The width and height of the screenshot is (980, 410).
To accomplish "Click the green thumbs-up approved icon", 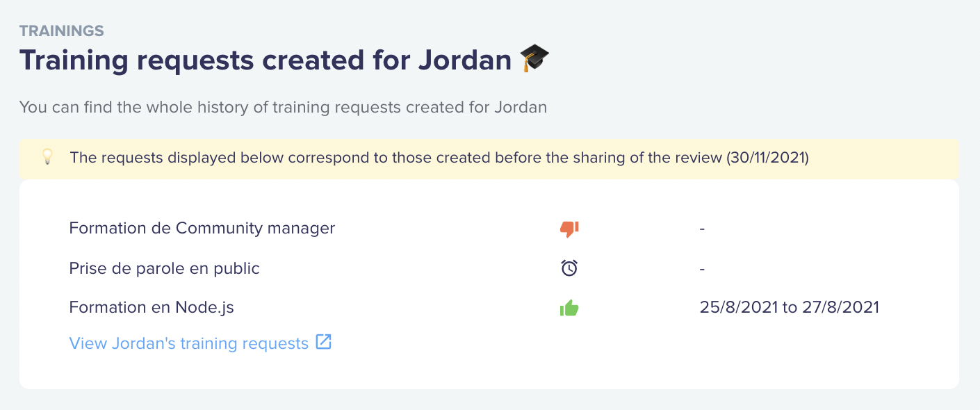I will [x=569, y=307].
